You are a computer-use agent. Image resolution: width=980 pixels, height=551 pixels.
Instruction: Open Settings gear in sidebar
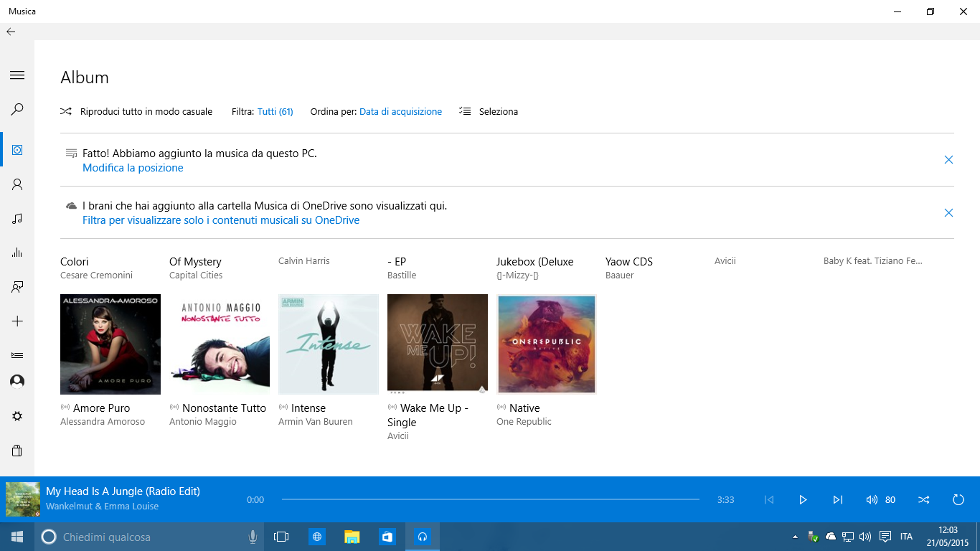[x=17, y=416]
